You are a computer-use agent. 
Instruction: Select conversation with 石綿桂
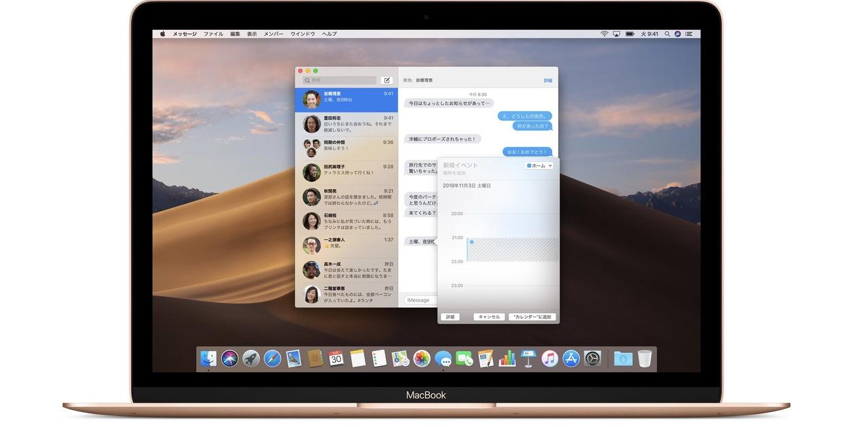click(347, 222)
